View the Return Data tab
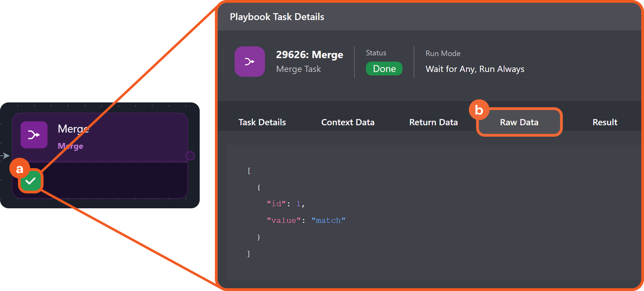Image resolution: width=644 pixels, height=291 pixels. pos(433,122)
